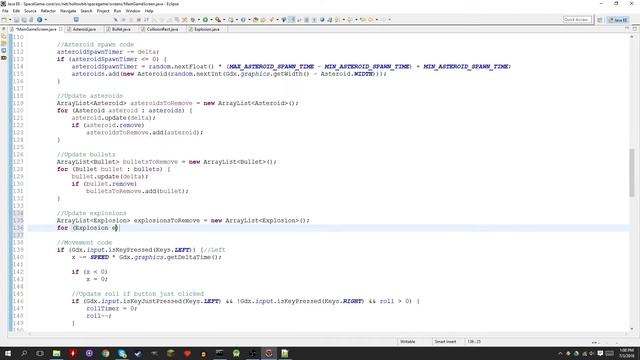Select the Java EE perspective button

point(618,20)
